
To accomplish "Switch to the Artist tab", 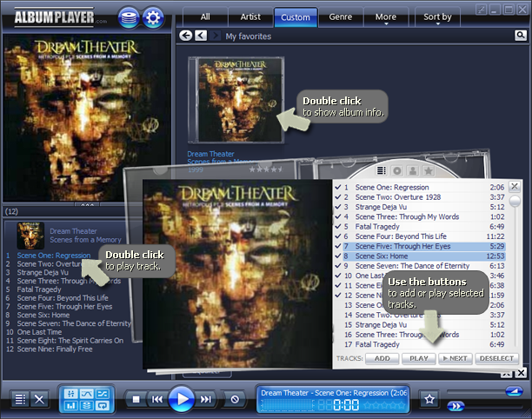I will 250,17.
